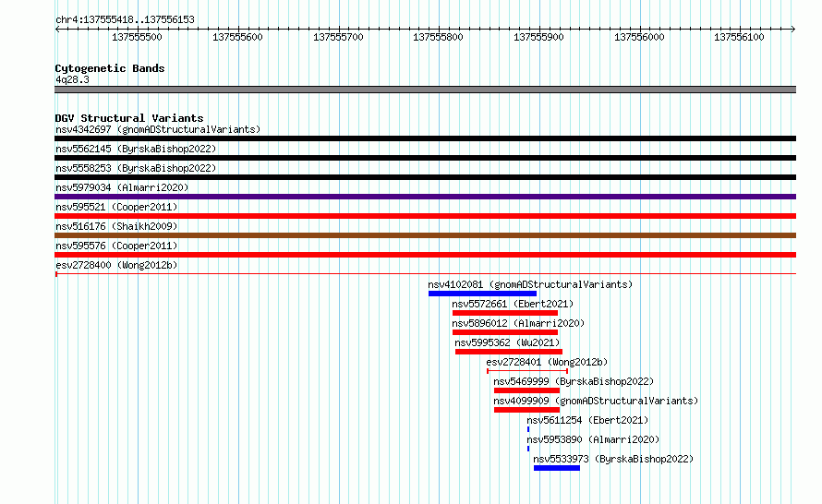822x504 pixels.
Task: Click the thin red line for esv2728400
Action: click(425, 274)
